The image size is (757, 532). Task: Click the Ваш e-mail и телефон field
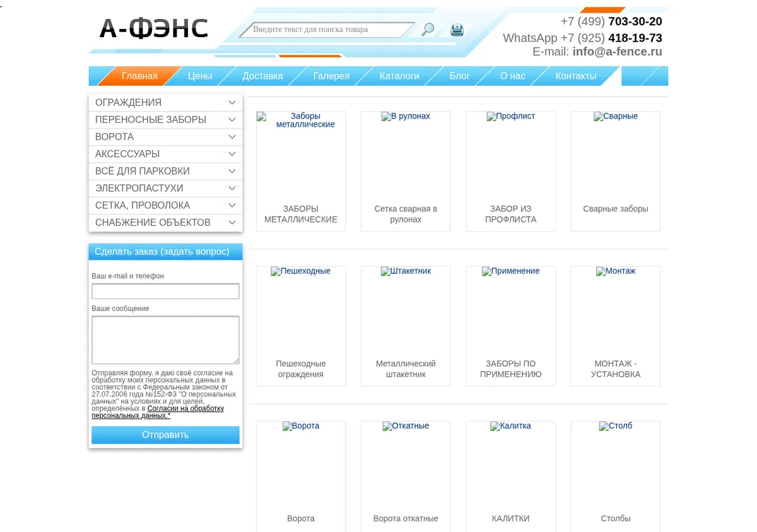[x=165, y=291]
